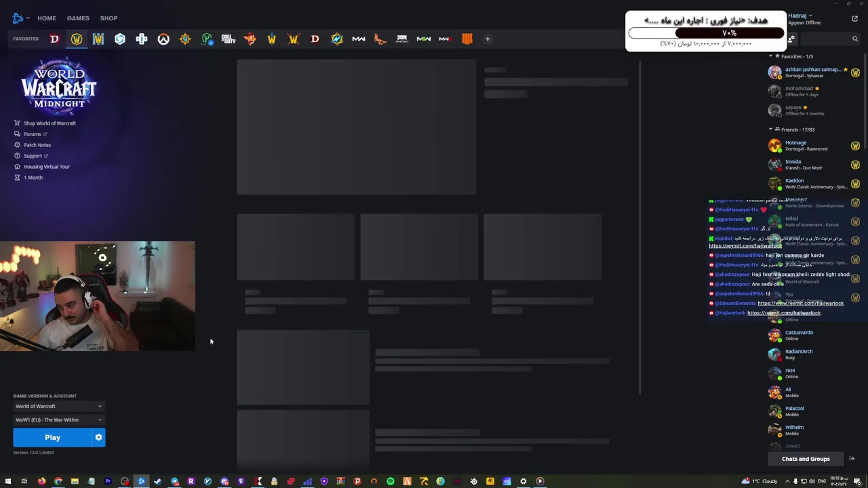Open Steam from the taskbar
Viewport: 868px width, 488px height.
[158, 481]
